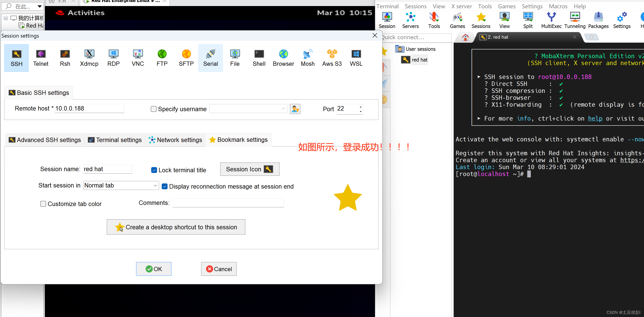Increase the Port number with stepper
644x317 pixels.
tap(361, 107)
